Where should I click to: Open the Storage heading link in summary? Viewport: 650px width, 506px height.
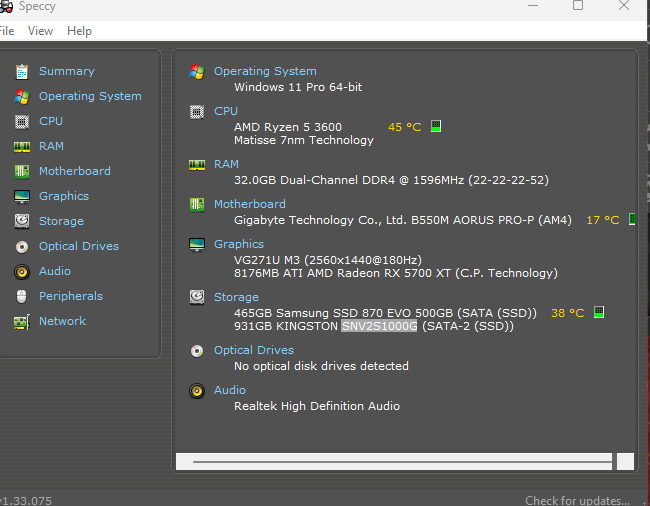236,297
